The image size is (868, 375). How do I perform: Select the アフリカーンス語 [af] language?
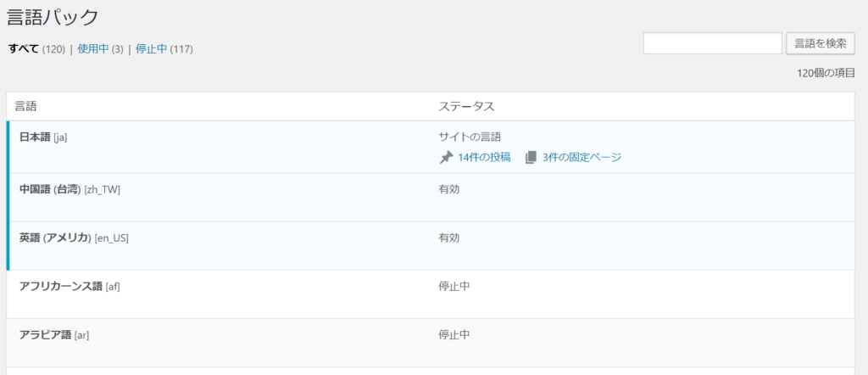click(70, 286)
